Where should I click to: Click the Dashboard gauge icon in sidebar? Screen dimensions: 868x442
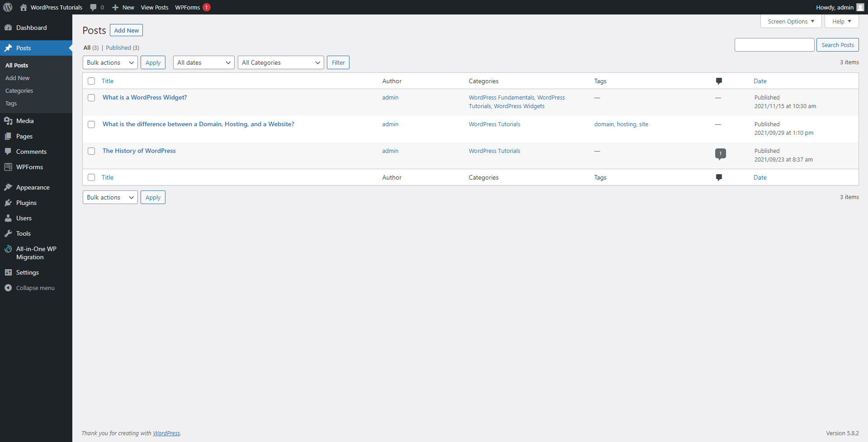click(x=8, y=28)
